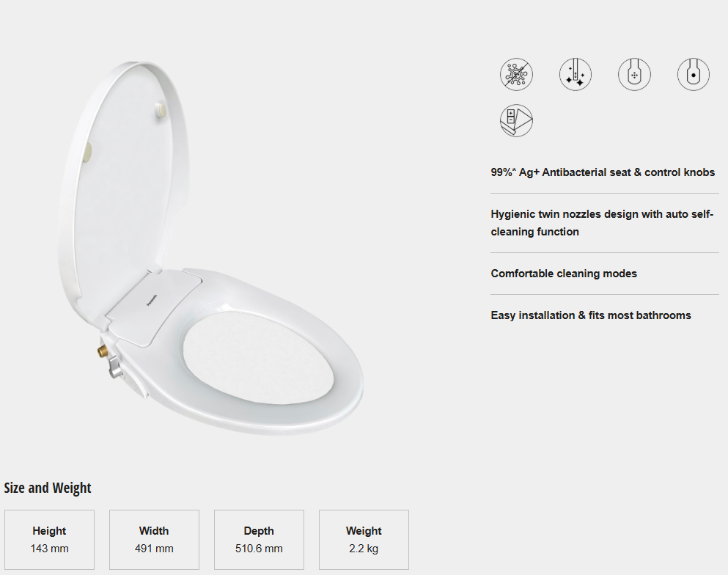Click the raised toilet seat lid
Screen dimensions: 728x575
point(123,186)
